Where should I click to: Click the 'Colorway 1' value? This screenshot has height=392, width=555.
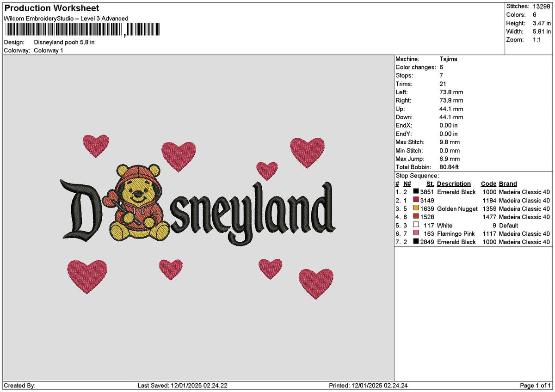pyautogui.click(x=49, y=50)
